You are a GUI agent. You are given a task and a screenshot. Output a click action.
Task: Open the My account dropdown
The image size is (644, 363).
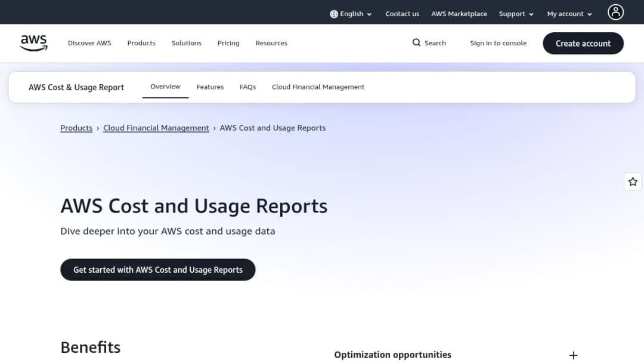click(x=569, y=14)
